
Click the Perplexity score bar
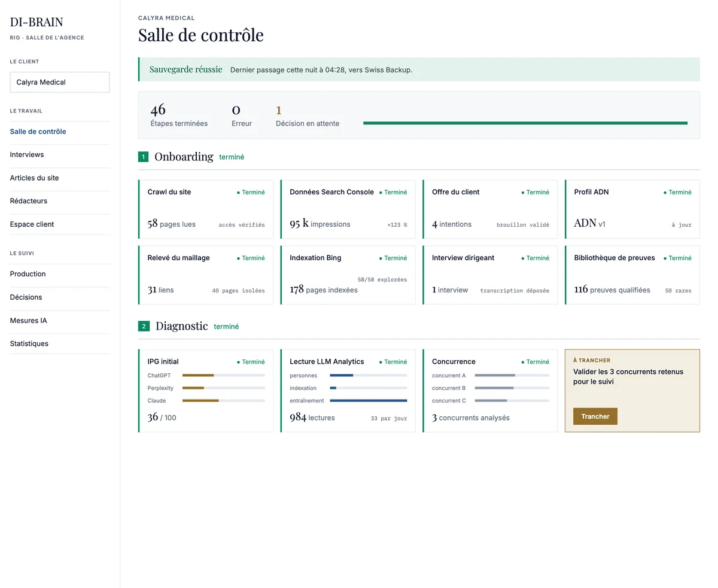tap(224, 388)
